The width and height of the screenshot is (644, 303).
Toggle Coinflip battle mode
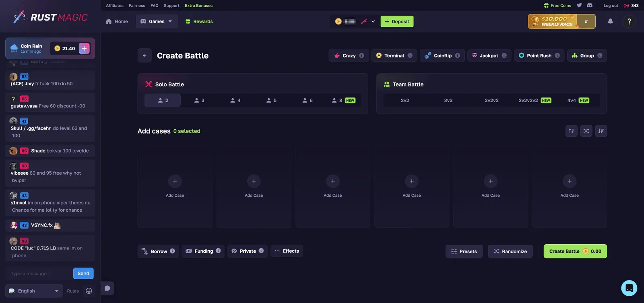coord(442,56)
